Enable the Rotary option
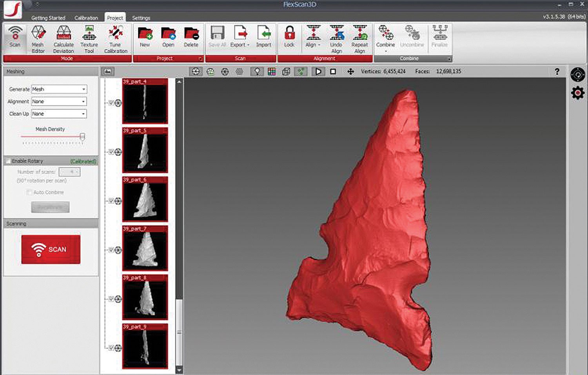The image size is (588, 375). coord(7,161)
